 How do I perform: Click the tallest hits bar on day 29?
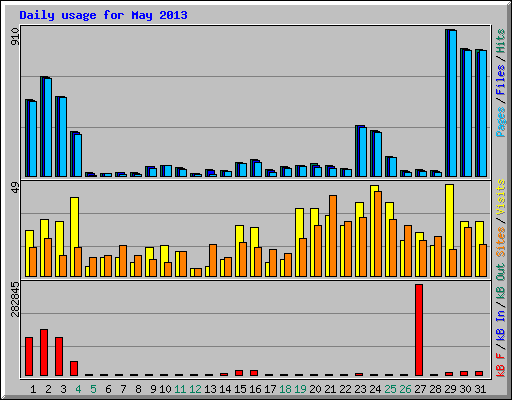[447, 103]
